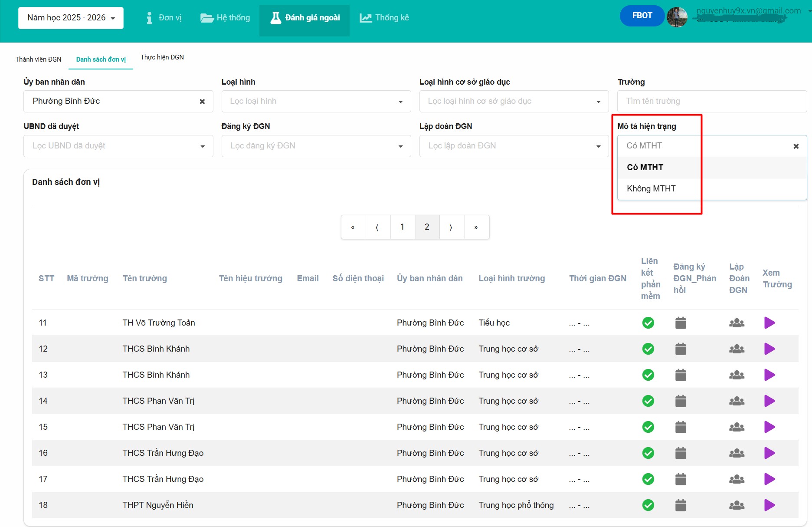812x527 pixels.
Task: Click purple play arrow in row 17
Action: [769, 479]
